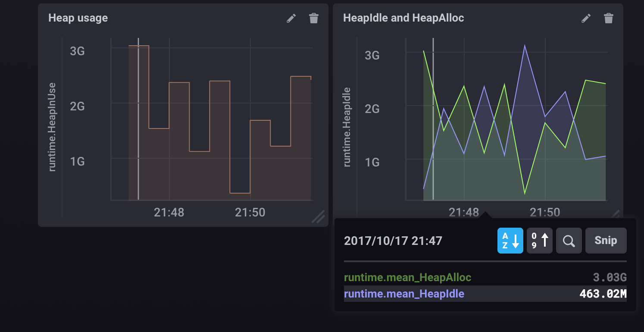
Task: Toggle visibility of runtime.mean_HeapAlloc series
Action: (x=408, y=277)
